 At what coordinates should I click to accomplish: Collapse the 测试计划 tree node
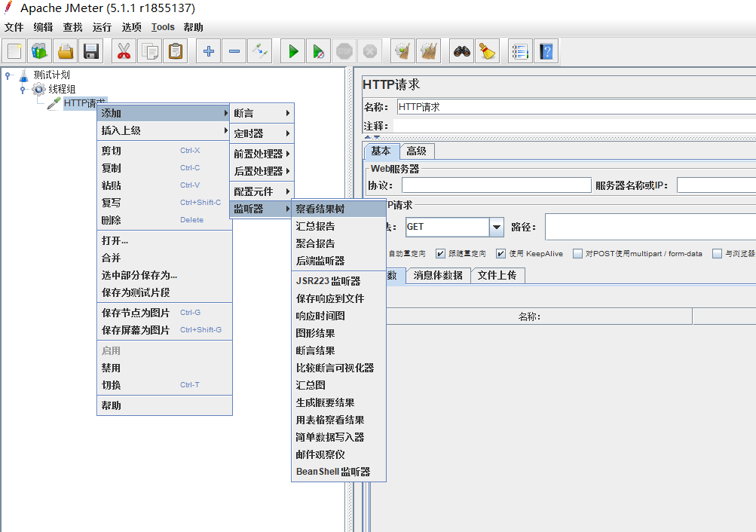[x=8, y=75]
